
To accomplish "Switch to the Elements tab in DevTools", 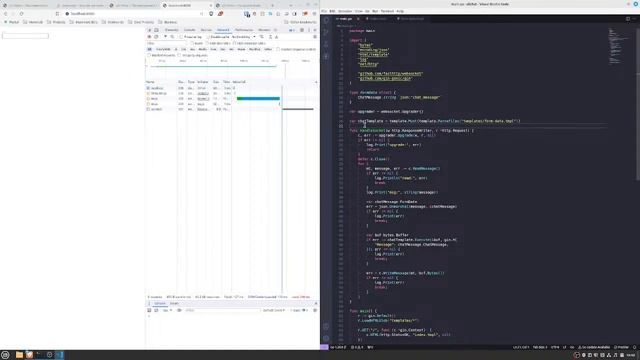I will [x=171, y=30].
